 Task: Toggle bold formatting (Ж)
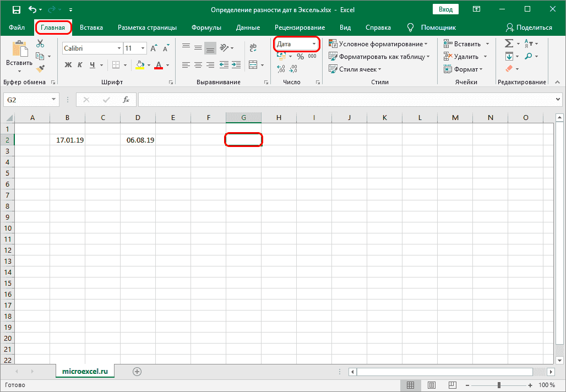(x=68, y=65)
